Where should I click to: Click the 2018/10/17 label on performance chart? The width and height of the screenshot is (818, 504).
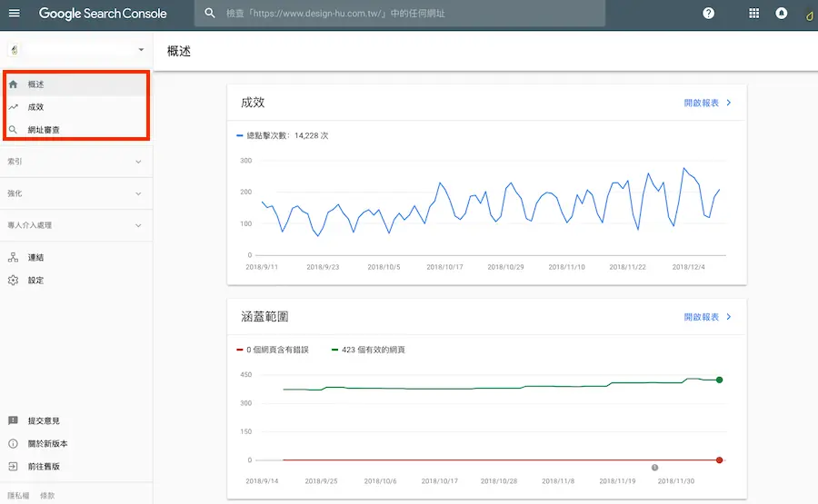444,267
